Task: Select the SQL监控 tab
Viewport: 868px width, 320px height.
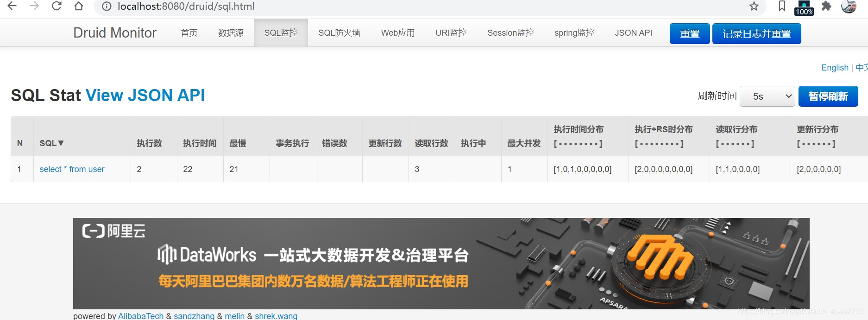Action: pos(281,33)
